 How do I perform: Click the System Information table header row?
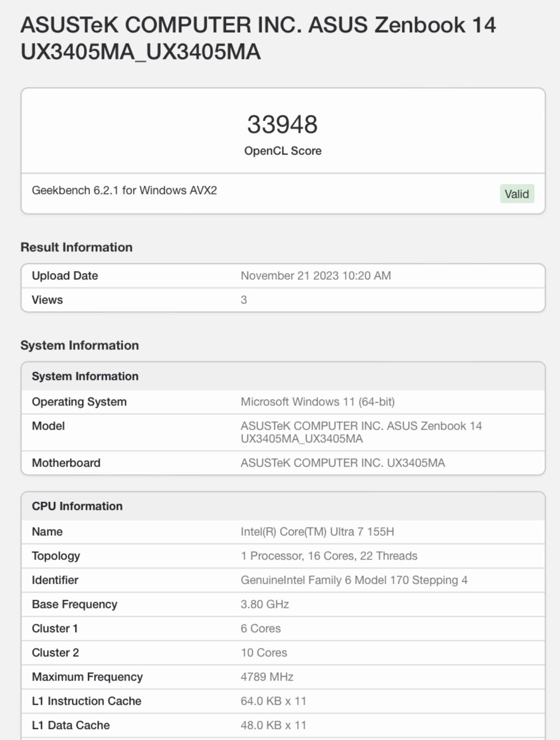[283, 376]
